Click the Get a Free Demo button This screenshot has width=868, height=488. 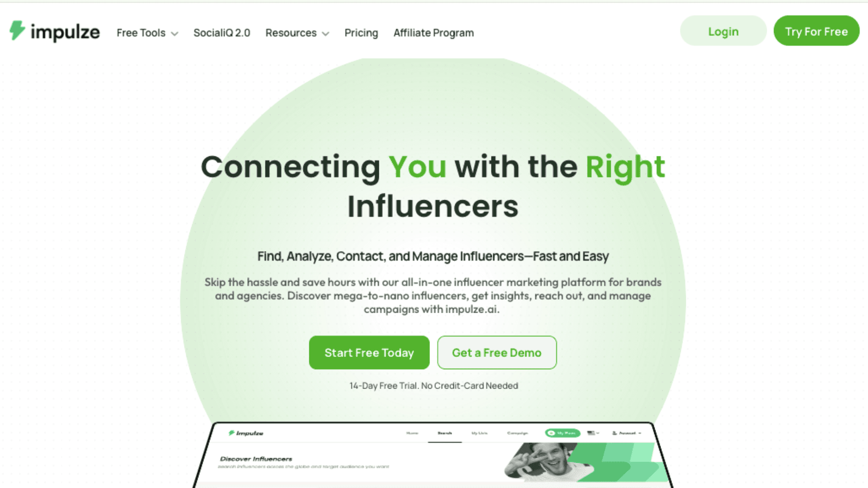click(x=496, y=352)
